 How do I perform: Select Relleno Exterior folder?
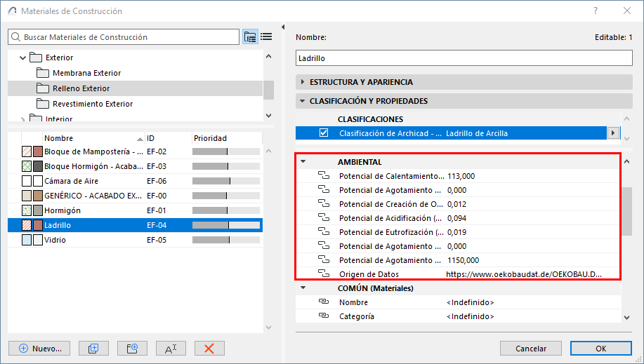click(81, 88)
